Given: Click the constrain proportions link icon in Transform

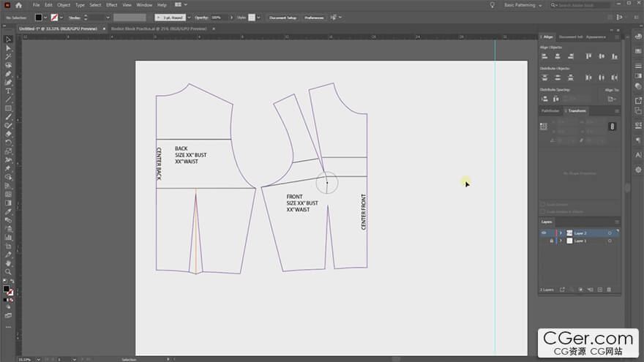Looking at the screenshot, I should click(x=612, y=127).
